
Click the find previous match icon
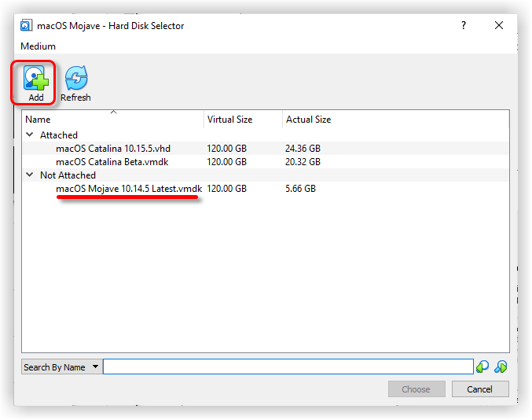click(482, 367)
